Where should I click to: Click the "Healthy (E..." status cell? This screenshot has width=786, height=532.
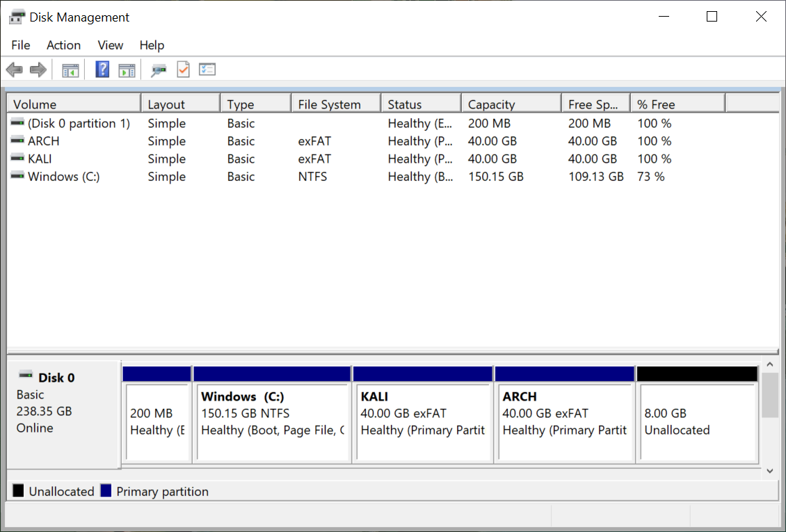coord(420,123)
